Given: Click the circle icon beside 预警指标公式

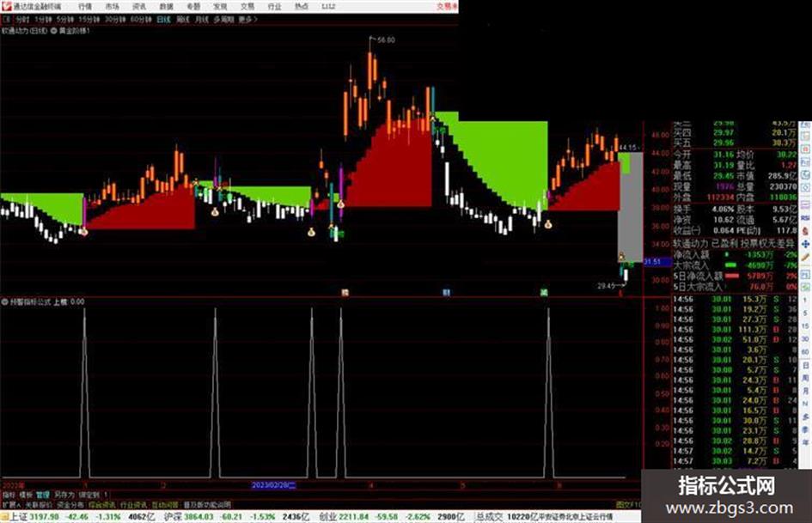Looking at the screenshot, I should point(5,301).
